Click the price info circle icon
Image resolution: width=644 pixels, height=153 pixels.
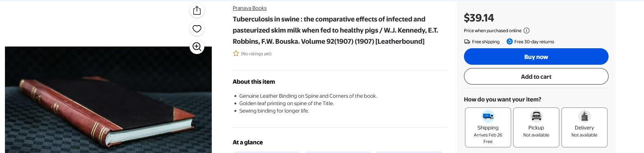[527, 31]
